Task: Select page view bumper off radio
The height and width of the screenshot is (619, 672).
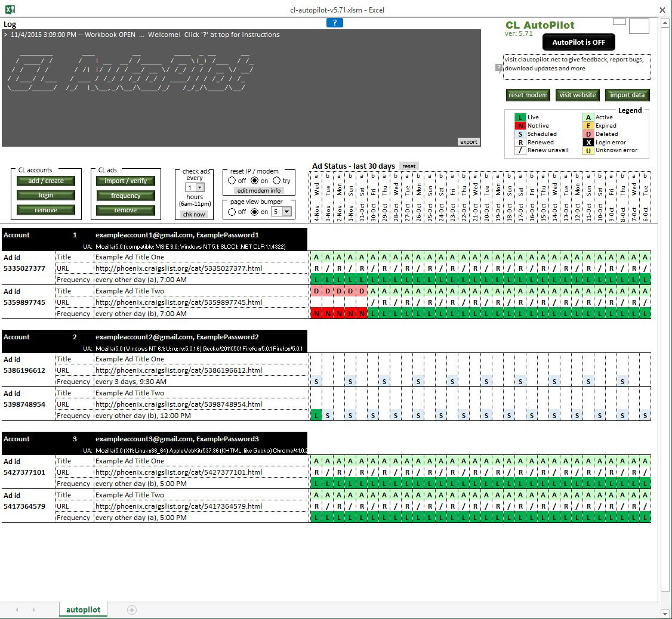Action: pyautogui.click(x=232, y=212)
